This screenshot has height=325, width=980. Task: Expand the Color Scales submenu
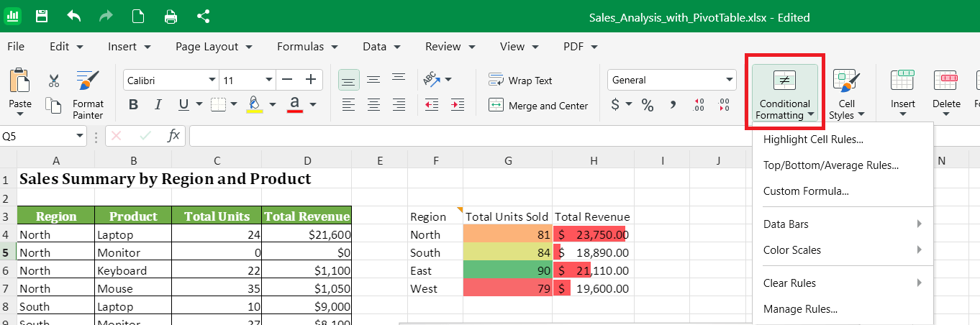click(843, 250)
